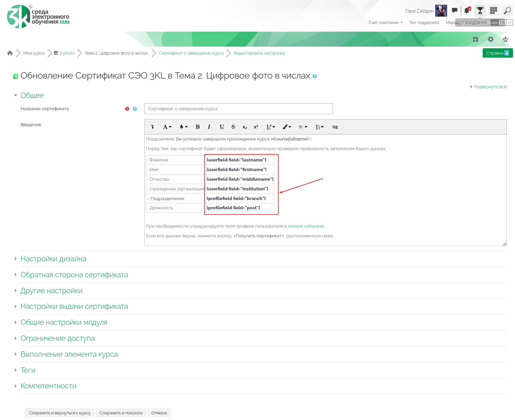Toggle bold formatting in the editor toolbar
The height and width of the screenshot is (420, 515).
click(x=198, y=127)
